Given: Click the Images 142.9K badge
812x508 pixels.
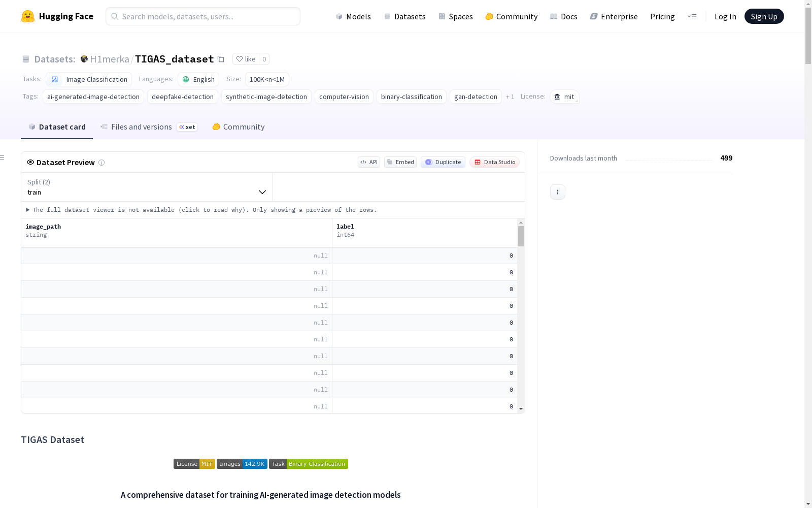Looking at the screenshot, I should [x=242, y=464].
